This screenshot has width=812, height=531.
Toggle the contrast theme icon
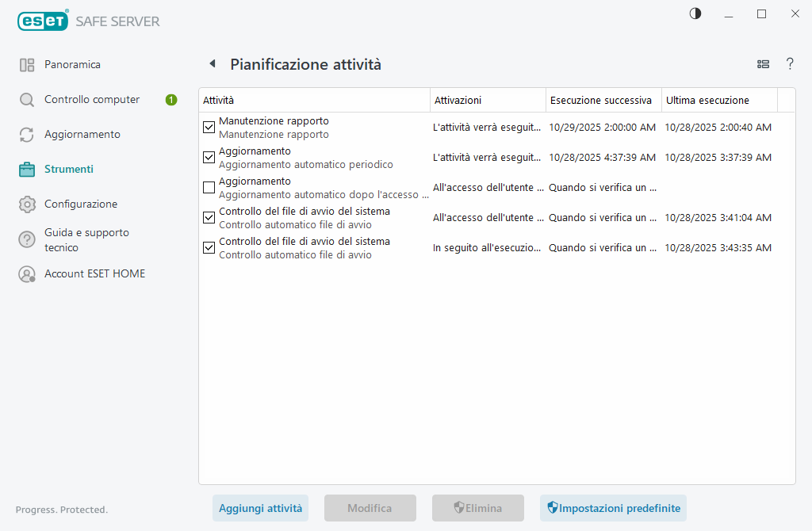coord(695,13)
